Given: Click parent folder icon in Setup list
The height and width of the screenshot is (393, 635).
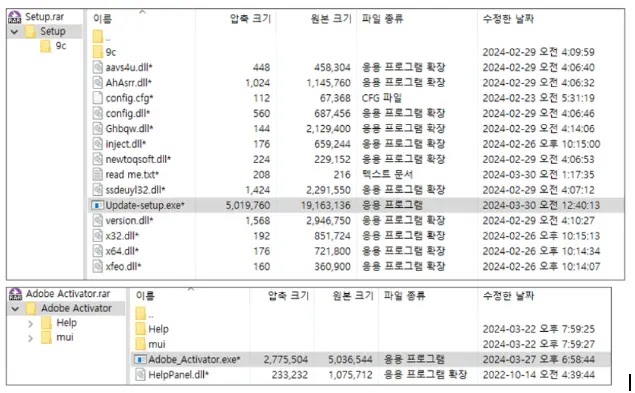Looking at the screenshot, I should click(98, 37).
